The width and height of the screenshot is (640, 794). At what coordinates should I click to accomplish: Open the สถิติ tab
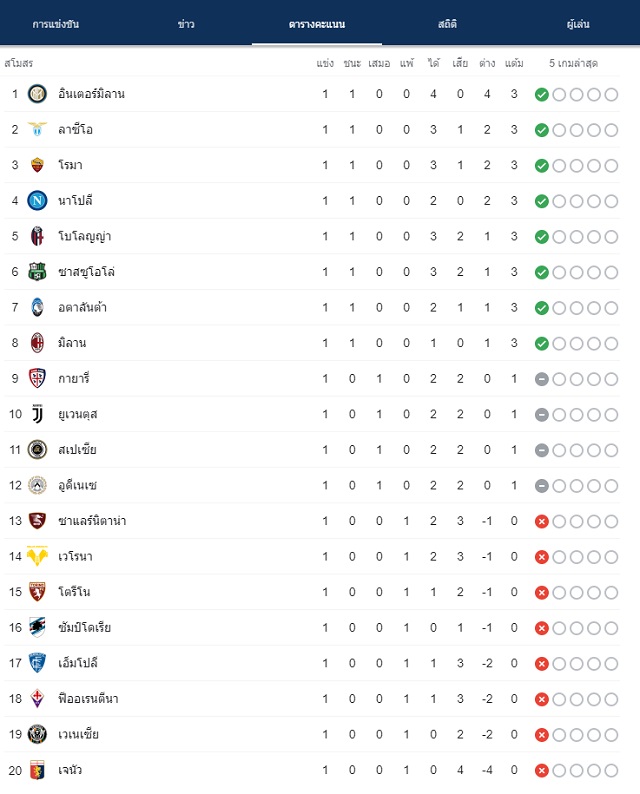pyautogui.click(x=447, y=24)
